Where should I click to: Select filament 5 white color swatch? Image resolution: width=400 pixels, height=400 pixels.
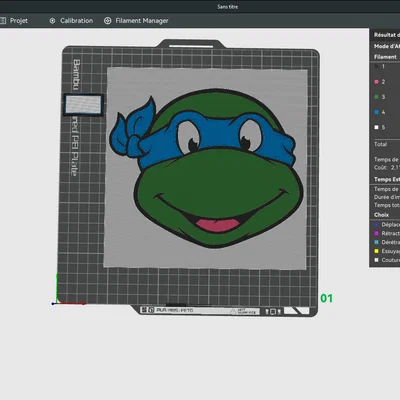pyautogui.click(x=376, y=127)
